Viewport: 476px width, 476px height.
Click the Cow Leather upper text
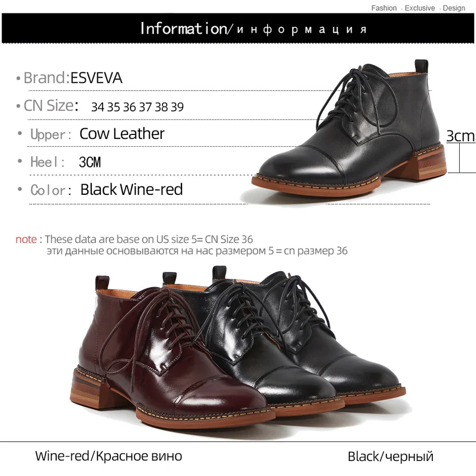122,134
